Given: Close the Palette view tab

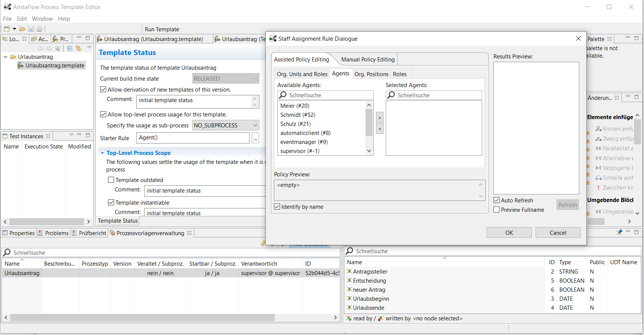Looking at the screenshot, I should [609, 39].
